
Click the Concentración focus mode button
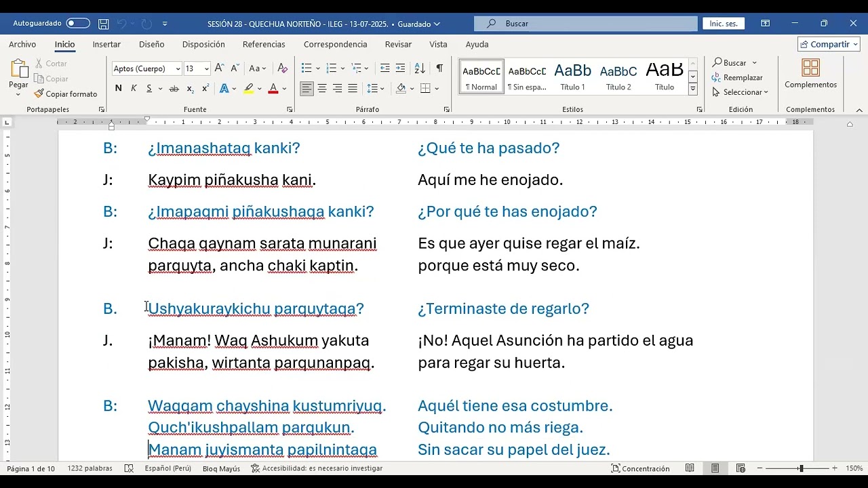[640, 468]
